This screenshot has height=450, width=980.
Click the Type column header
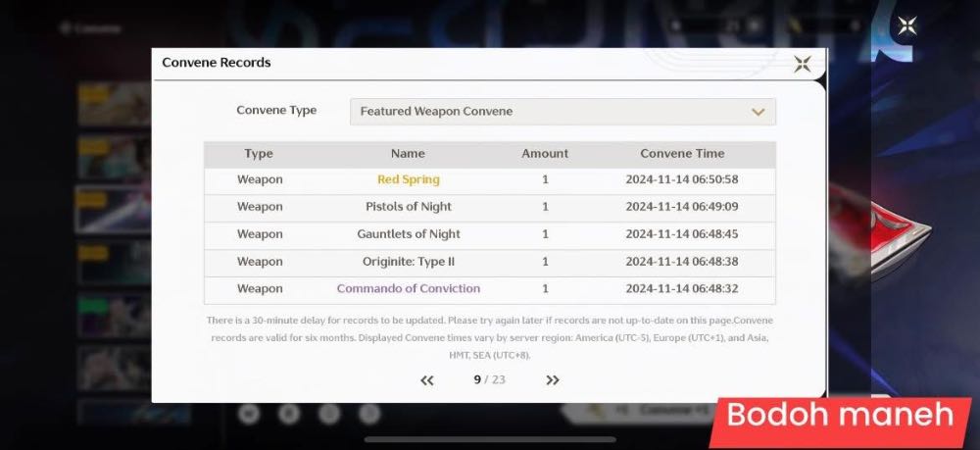tap(259, 154)
